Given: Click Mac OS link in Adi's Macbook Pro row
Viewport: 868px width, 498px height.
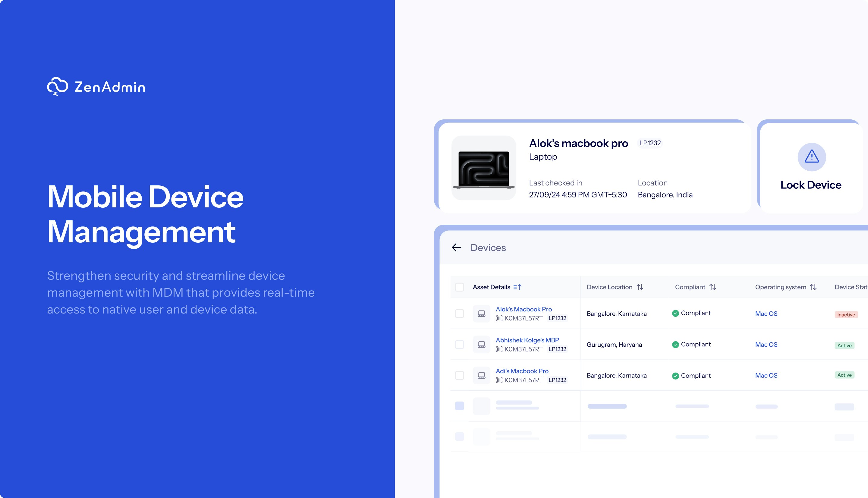Looking at the screenshot, I should click(x=766, y=376).
